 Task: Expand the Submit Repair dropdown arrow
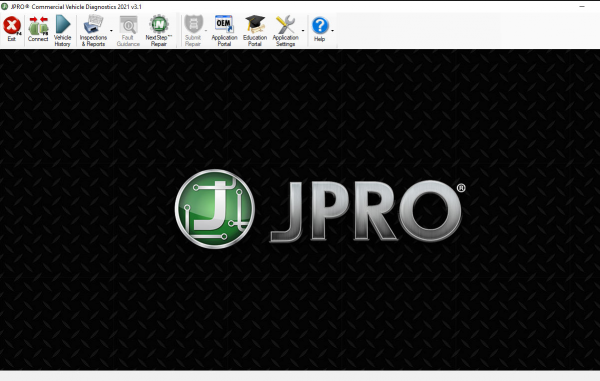206,31
